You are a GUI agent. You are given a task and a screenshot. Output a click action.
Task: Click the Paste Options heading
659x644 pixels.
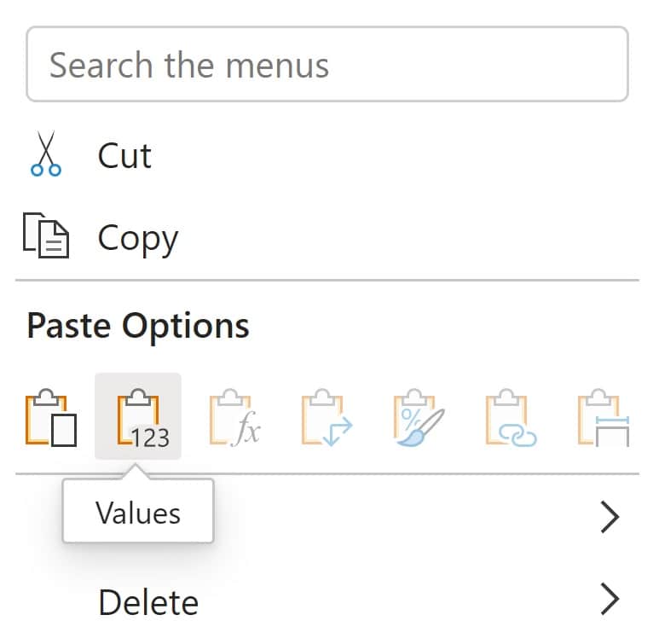pyautogui.click(x=138, y=326)
